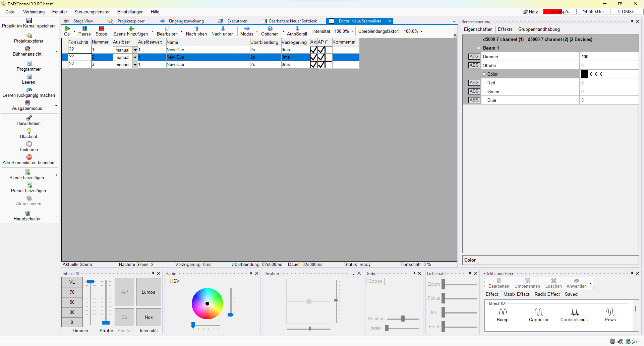Click the 70 intensity preset button

click(x=72, y=292)
